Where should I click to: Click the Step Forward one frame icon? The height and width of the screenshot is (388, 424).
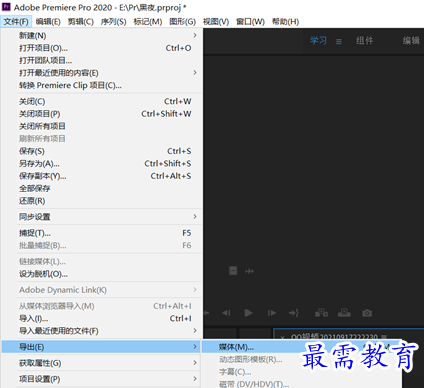pos(272,313)
